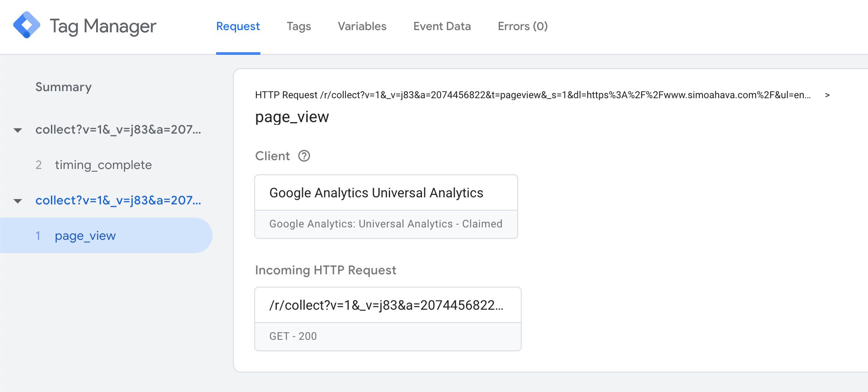Click the page_view heading in main panel
The height and width of the screenshot is (392, 868).
coord(292,117)
